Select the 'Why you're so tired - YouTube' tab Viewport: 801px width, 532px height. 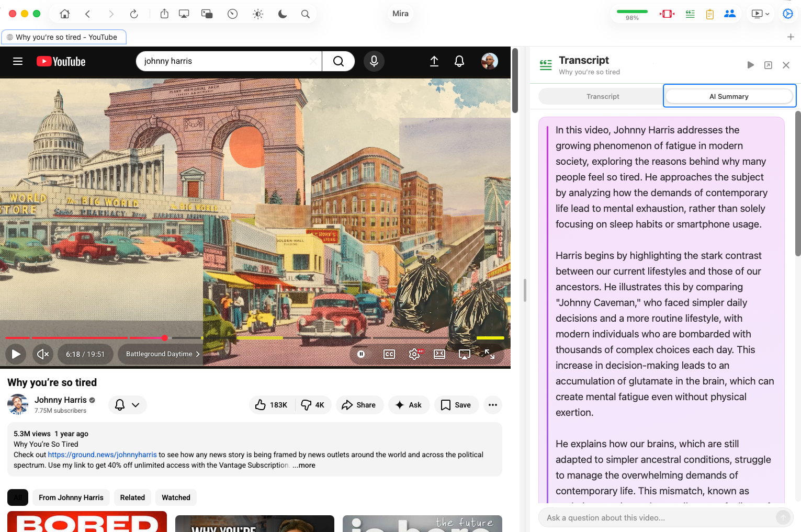(64, 37)
